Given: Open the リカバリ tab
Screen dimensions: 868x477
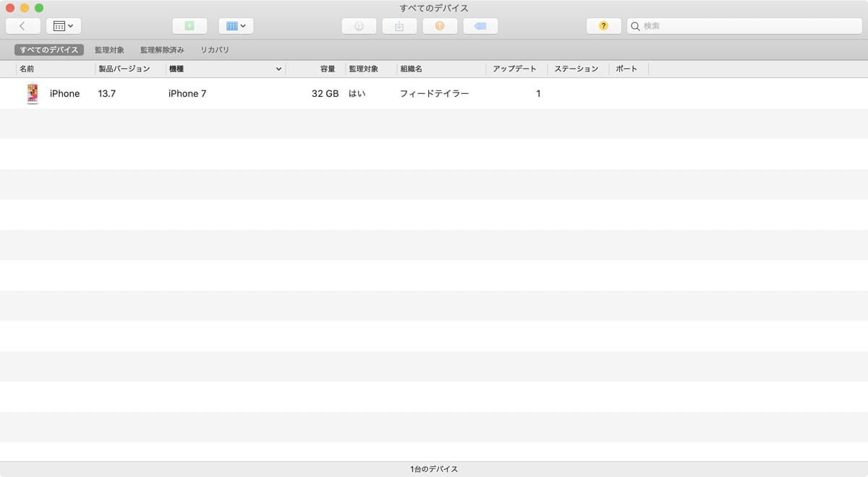Looking at the screenshot, I should click(x=215, y=50).
